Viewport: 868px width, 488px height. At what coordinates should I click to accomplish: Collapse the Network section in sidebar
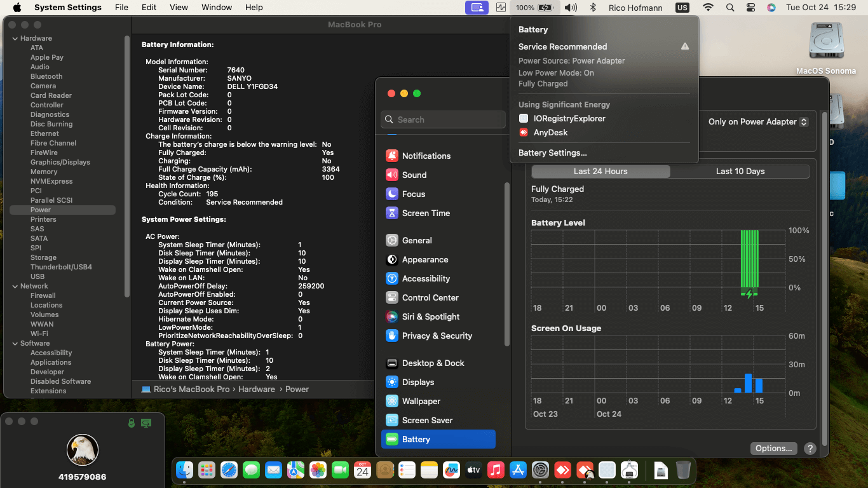click(x=14, y=286)
